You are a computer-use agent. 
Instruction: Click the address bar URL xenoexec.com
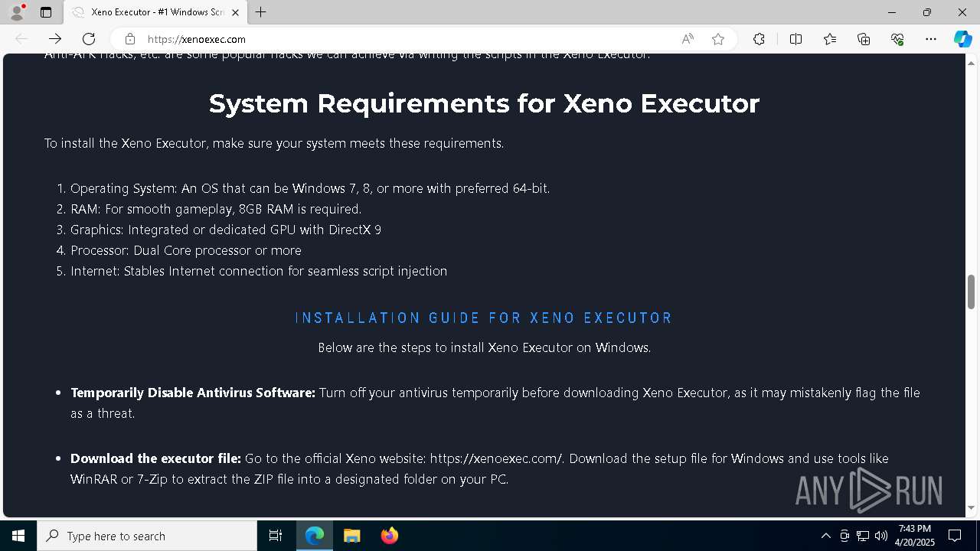[x=196, y=39]
